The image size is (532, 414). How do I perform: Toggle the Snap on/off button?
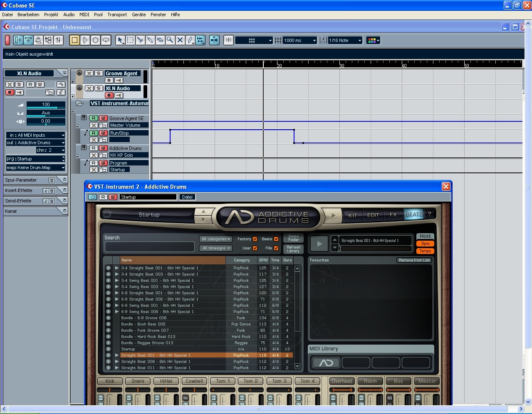(228, 40)
